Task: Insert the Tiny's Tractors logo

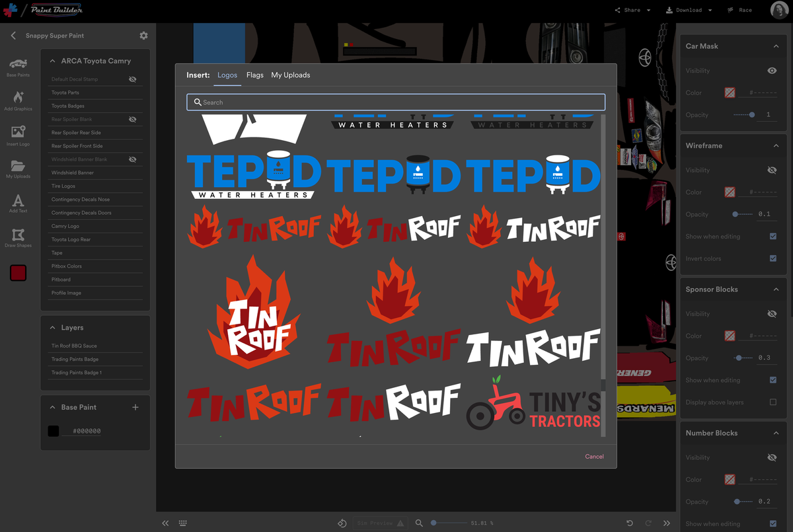Action: point(533,403)
